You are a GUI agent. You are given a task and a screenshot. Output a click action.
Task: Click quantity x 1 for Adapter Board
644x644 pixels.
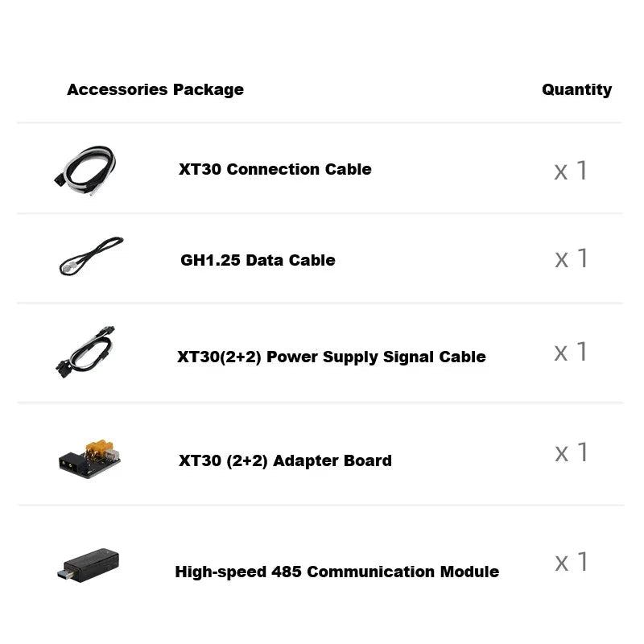pos(571,452)
